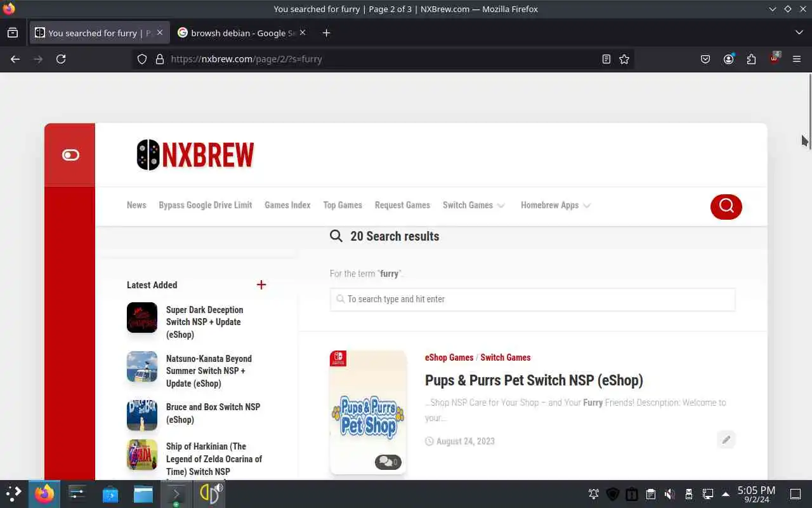Open the yellow app icon in taskbar
Image resolution: width=812 pixels, height=508 pixels.
(209, 494)
